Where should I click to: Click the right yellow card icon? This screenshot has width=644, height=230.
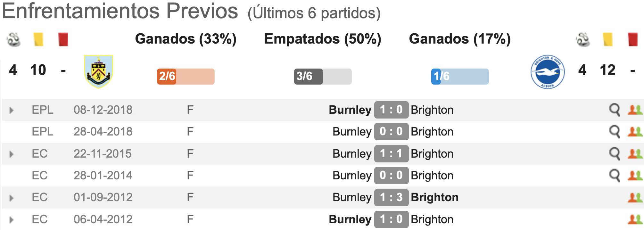coord(607,39)
